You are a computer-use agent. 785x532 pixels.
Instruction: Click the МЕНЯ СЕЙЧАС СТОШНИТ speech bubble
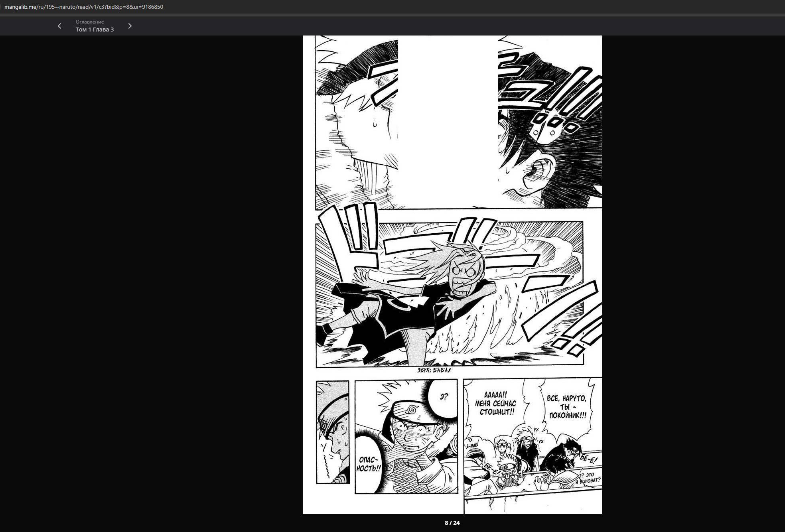(495, 404)
